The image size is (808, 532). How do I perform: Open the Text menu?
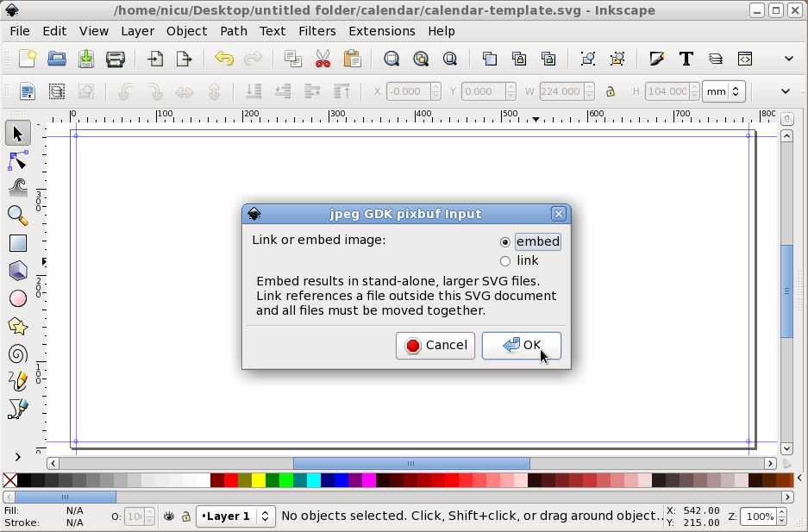(x=272, y=31)
